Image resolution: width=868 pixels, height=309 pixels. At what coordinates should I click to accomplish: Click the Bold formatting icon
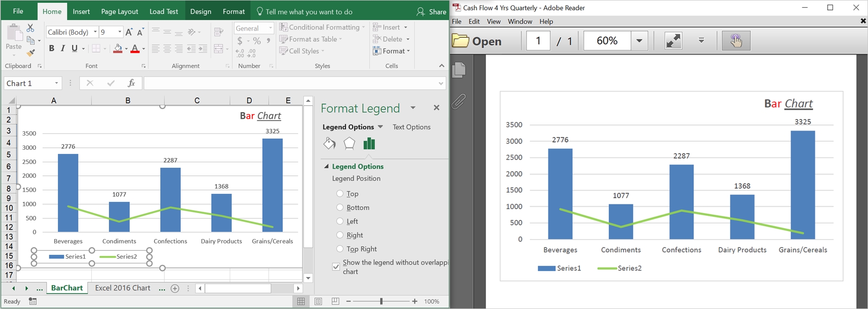click(51, 48)
